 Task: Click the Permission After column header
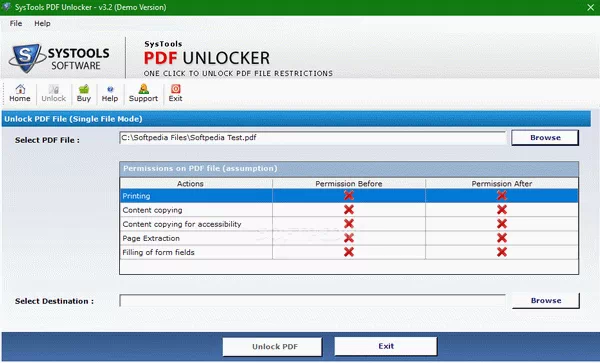(502, 184)
